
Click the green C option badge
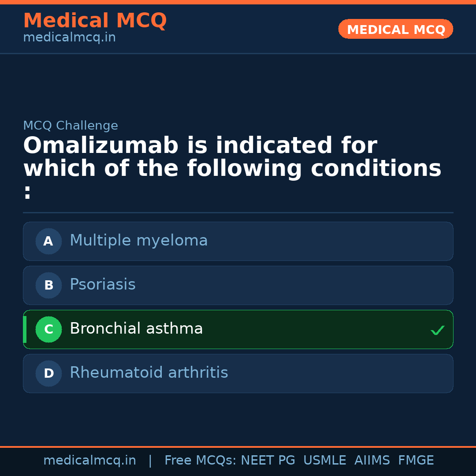point(48,329)
